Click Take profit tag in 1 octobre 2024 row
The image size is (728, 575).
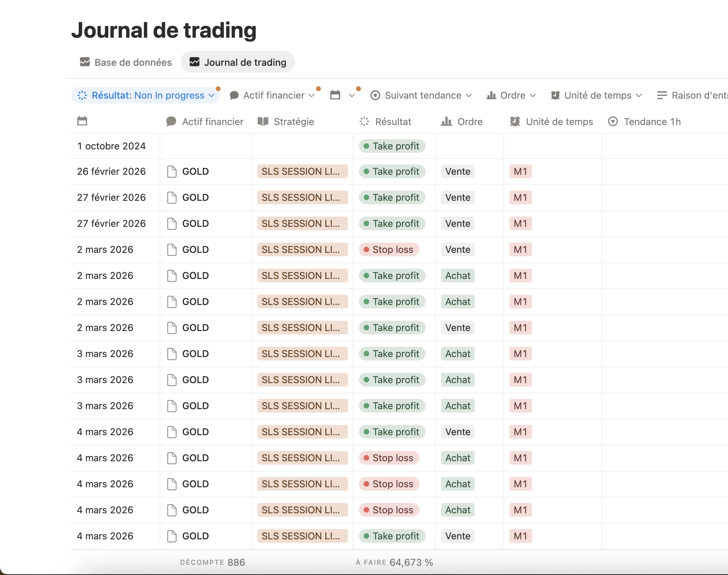pos(392,146)
